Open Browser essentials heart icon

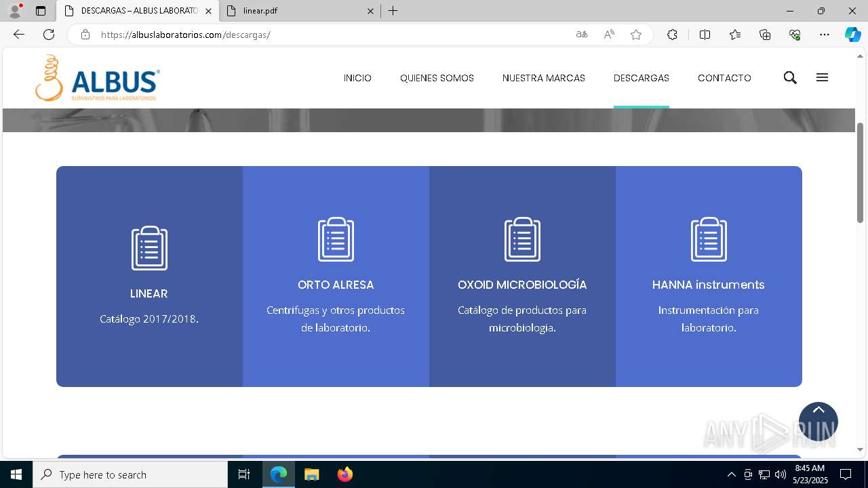(795, 35)
